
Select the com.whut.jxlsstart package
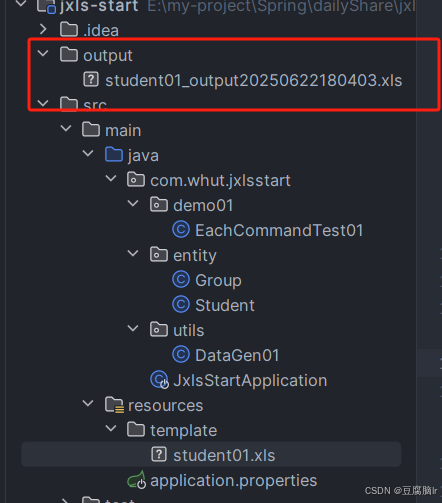coord(220,180)
